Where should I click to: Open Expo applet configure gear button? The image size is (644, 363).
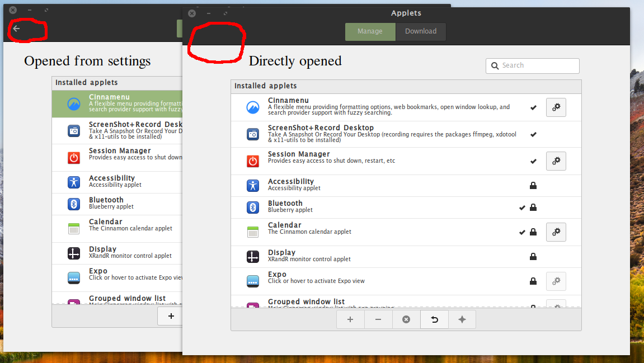[556, 281]
